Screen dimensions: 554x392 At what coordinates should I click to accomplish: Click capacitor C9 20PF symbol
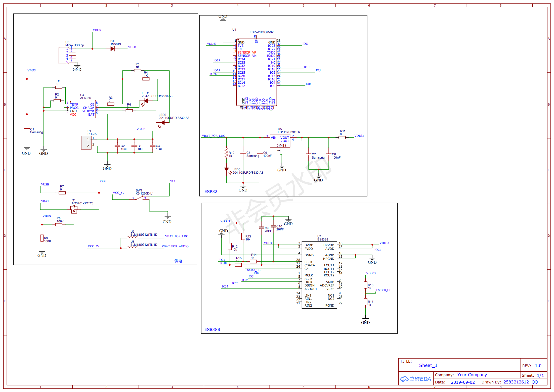(x=262, y=228)
